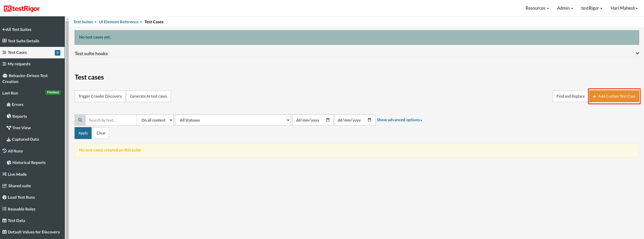The height and width of the screenshot is (239, 644).
Task: Open the Hari Mahesh user menu
Action: tap(624, 8)
